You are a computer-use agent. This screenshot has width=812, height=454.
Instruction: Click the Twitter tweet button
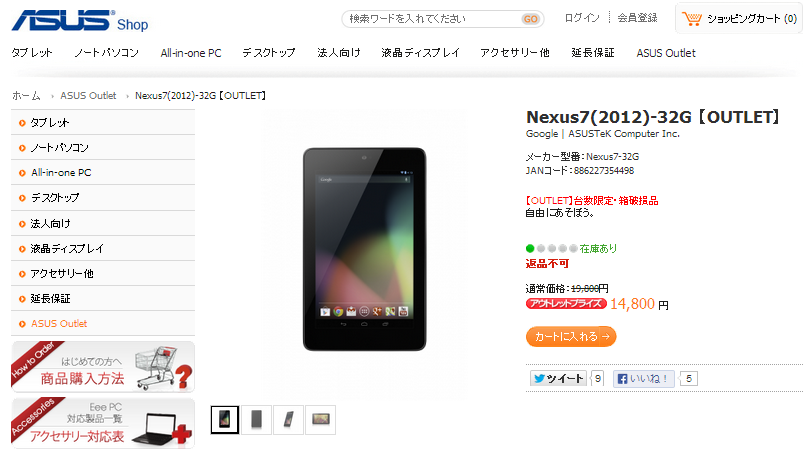tap(558, 378)
